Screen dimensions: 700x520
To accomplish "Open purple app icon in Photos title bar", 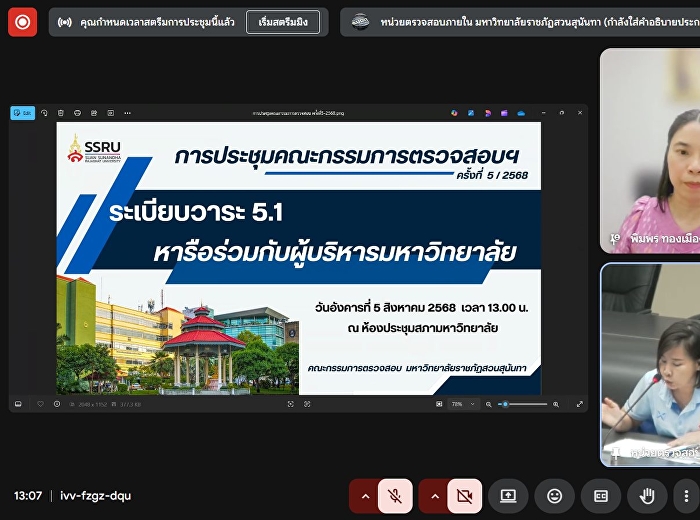I will click(x=504, y=113).
